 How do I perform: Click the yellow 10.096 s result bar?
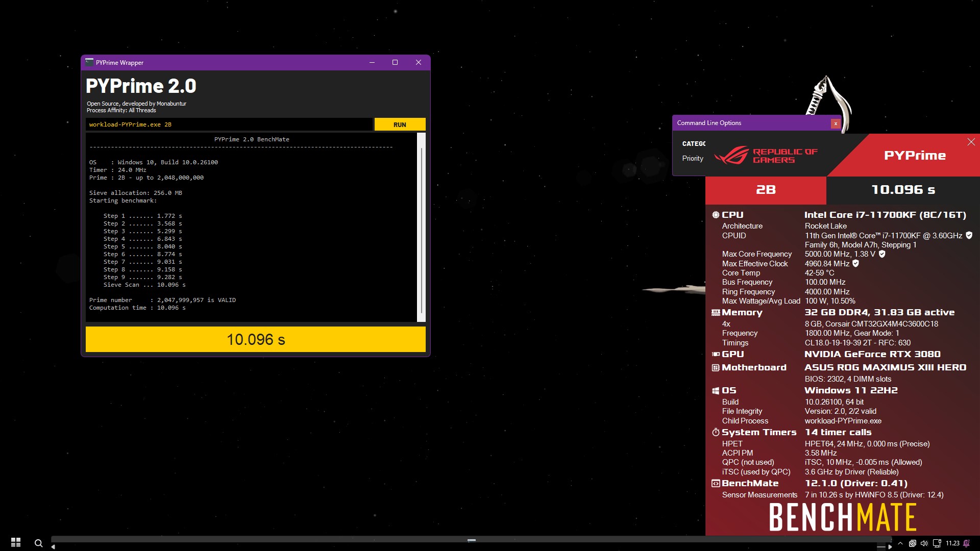tap(255, 339)
